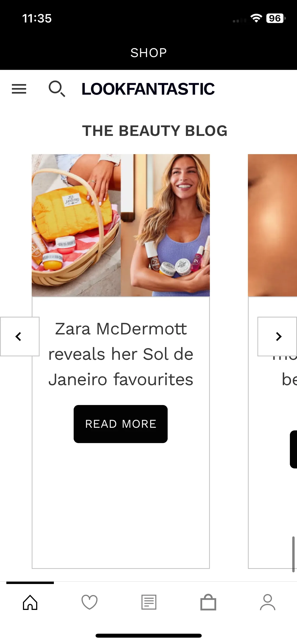Viewport: 297px width, 644px height.
Task: Open the Zara McDermott Sol de Janeiro article title
Action: click(121, 354)
